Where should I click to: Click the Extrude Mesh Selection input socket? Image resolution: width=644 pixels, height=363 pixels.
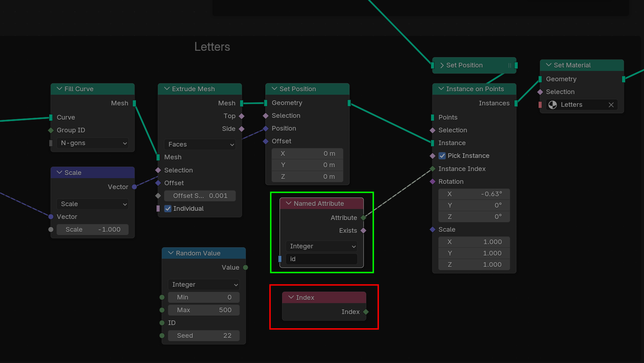tap(158, 170)
